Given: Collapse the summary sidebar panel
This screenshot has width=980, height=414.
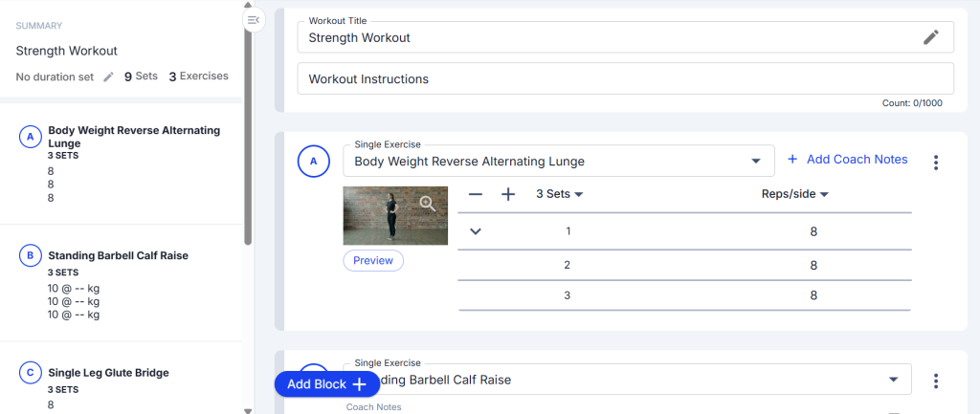Looking at the screenshot, I should click(x=254, y=20).
